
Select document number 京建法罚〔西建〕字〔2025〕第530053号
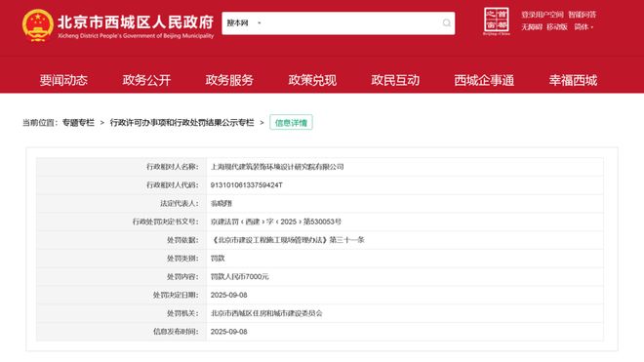tap(275, 221)
